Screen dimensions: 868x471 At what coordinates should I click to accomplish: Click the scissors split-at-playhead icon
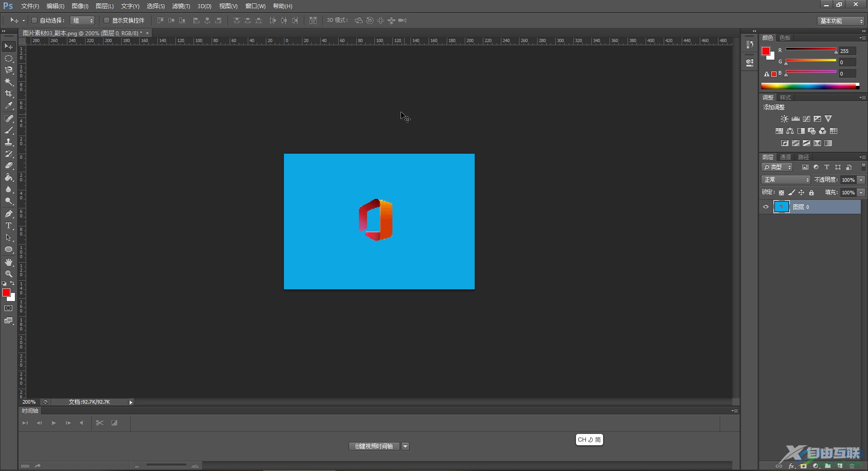tap(100, 423)
